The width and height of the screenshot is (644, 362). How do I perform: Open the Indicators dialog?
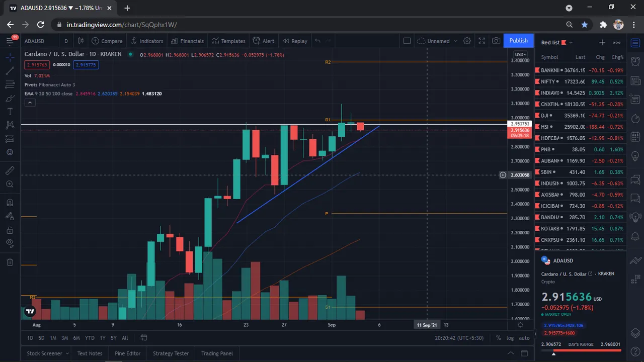coord(147,41)
